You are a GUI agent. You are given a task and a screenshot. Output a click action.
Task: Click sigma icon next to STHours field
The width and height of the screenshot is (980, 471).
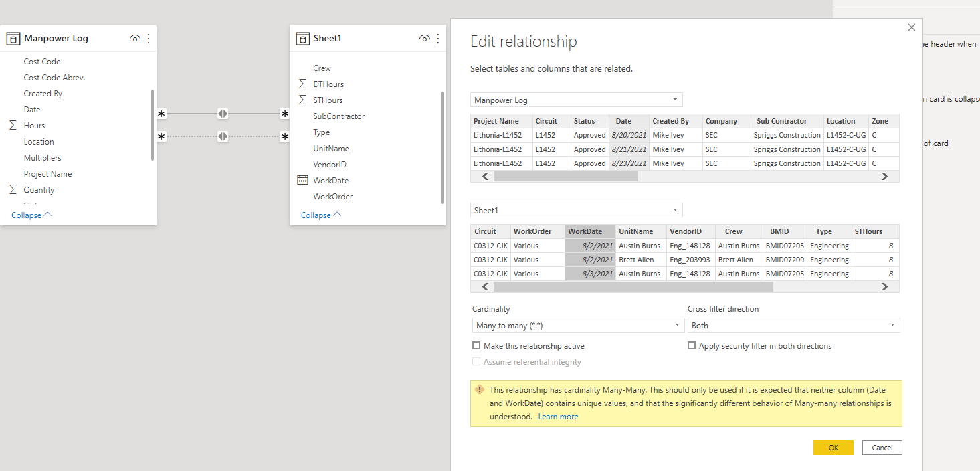303,100
